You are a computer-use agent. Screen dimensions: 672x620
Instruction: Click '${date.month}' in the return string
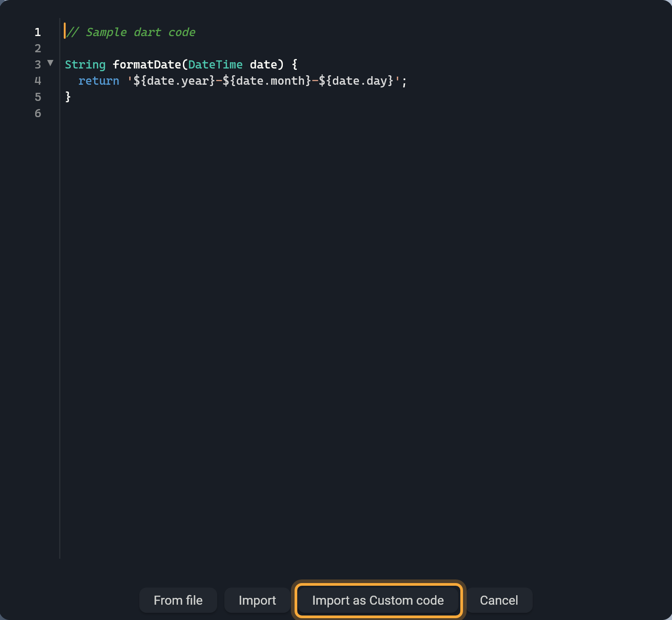tap(267, 81)
